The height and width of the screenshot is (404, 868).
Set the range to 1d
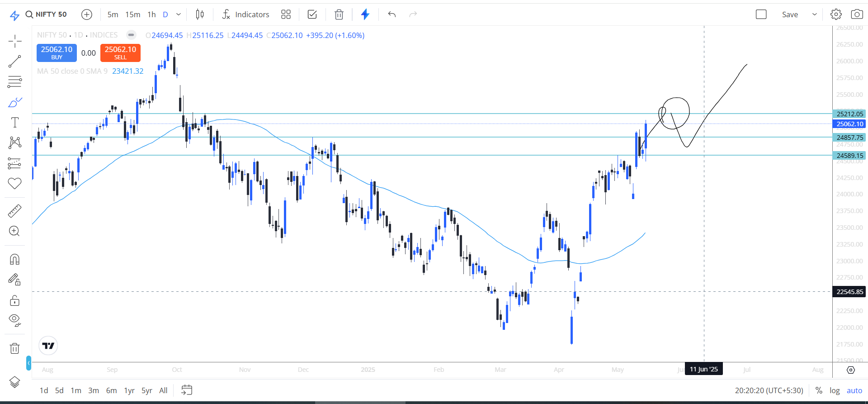[44, 390]
